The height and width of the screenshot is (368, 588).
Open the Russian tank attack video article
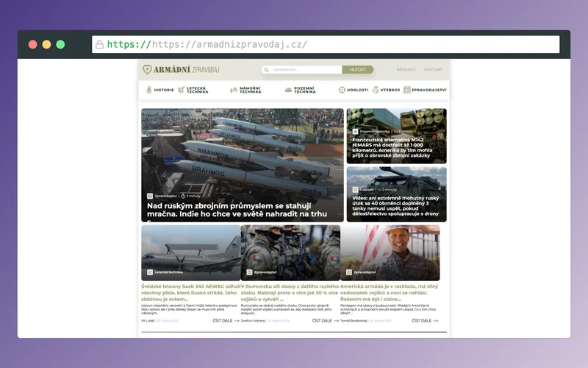pos(396,206)
